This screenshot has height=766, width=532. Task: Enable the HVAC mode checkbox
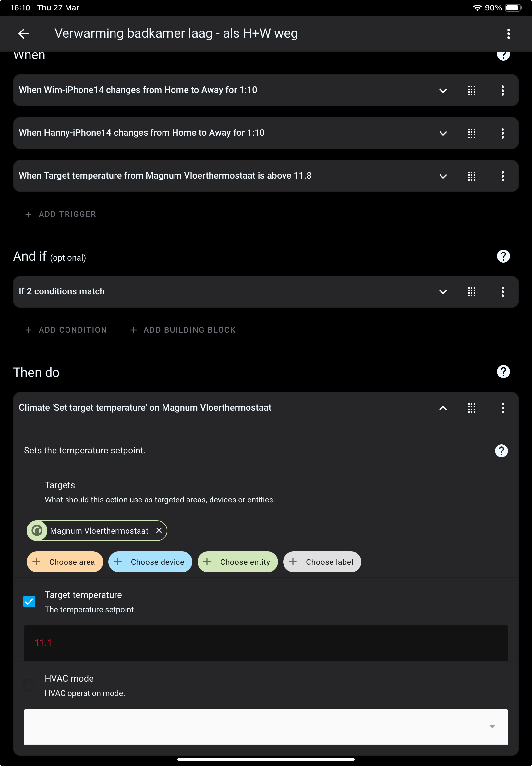[x=29, y=685]
